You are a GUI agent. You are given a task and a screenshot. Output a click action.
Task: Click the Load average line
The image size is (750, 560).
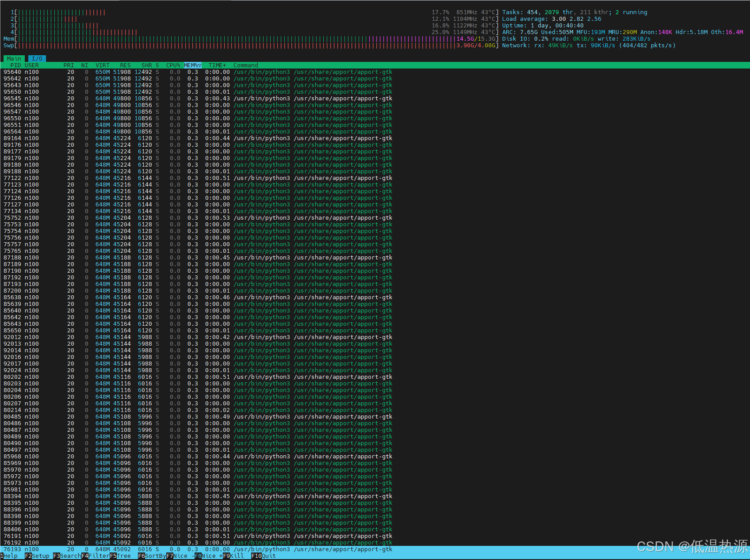click(x=552, y=19)
